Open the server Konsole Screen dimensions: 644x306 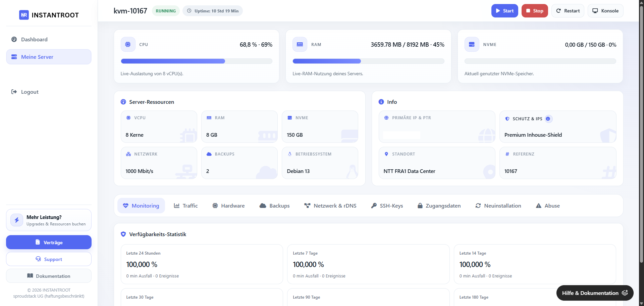click(x=605, y=11)
